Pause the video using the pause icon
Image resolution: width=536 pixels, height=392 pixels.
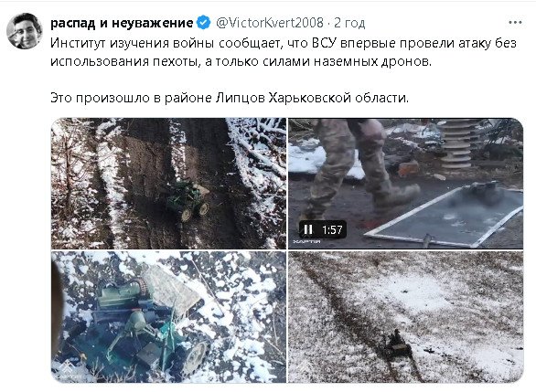[x=308, y=229]
